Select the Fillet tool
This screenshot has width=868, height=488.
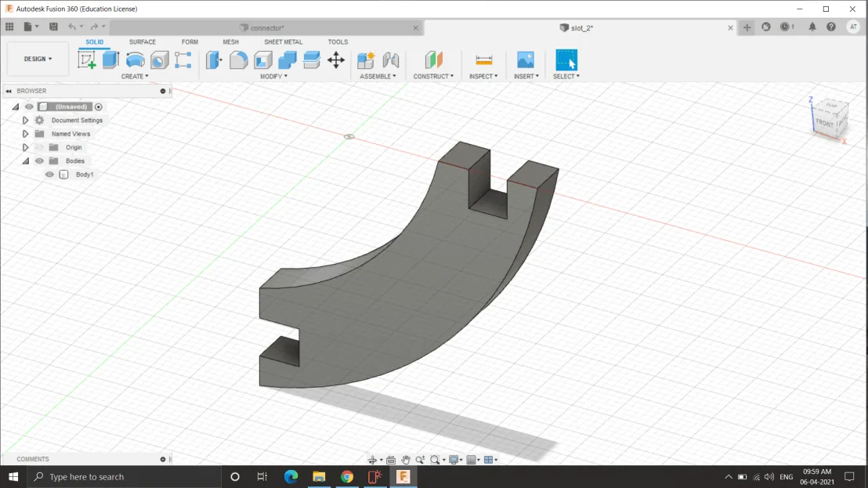239,60
